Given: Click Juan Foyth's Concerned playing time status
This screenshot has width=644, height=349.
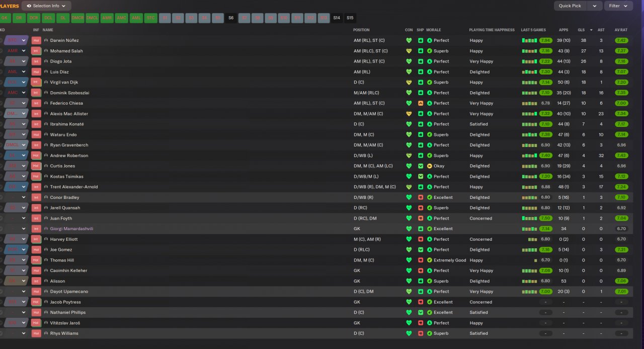Looking at the screenshot, I should click(x=480, y=219).
